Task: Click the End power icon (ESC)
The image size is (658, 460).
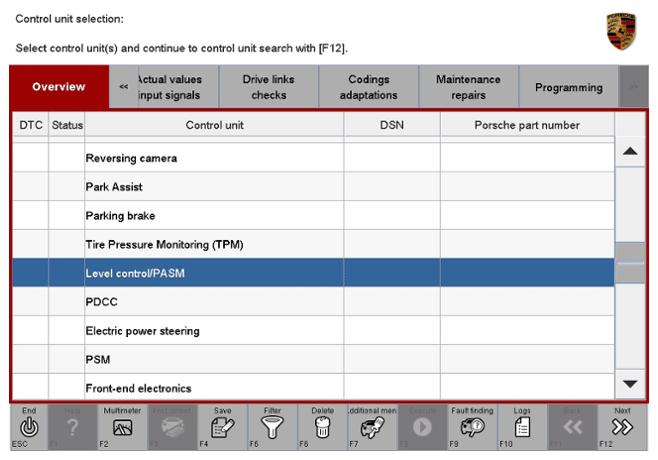Action: coord(29,427)
